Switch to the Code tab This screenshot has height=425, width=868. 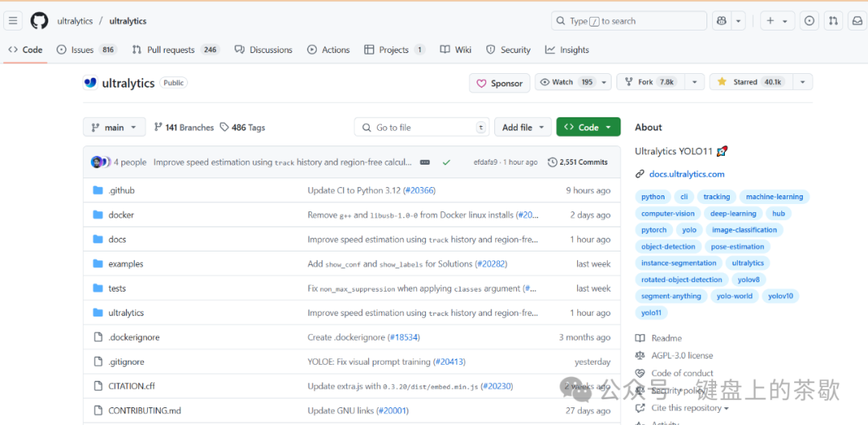click(x=26, y=50)
